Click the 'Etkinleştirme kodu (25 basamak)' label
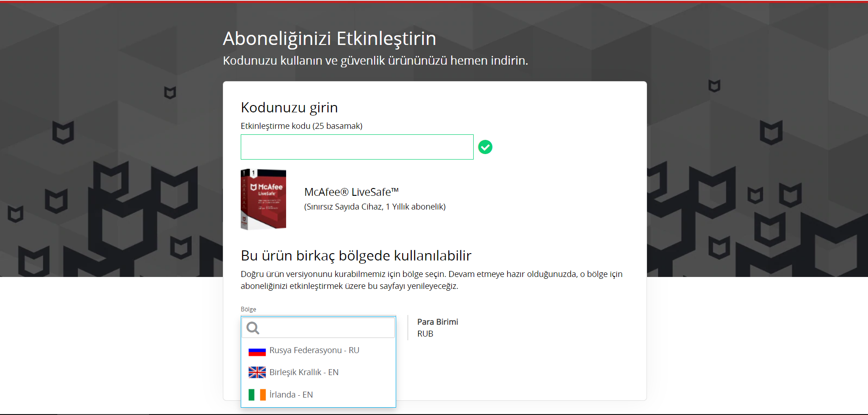The height and width of the screenshot is (415, 868). coord(302,126)
